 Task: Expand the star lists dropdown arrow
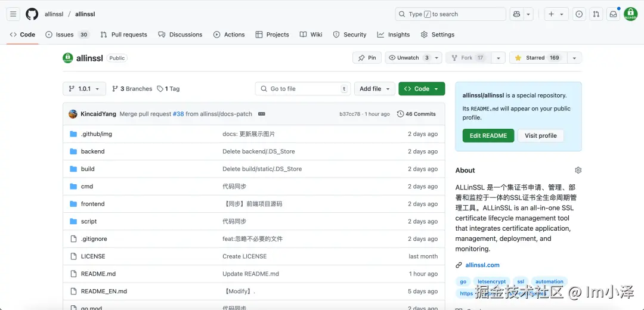(x=574, y=58)
